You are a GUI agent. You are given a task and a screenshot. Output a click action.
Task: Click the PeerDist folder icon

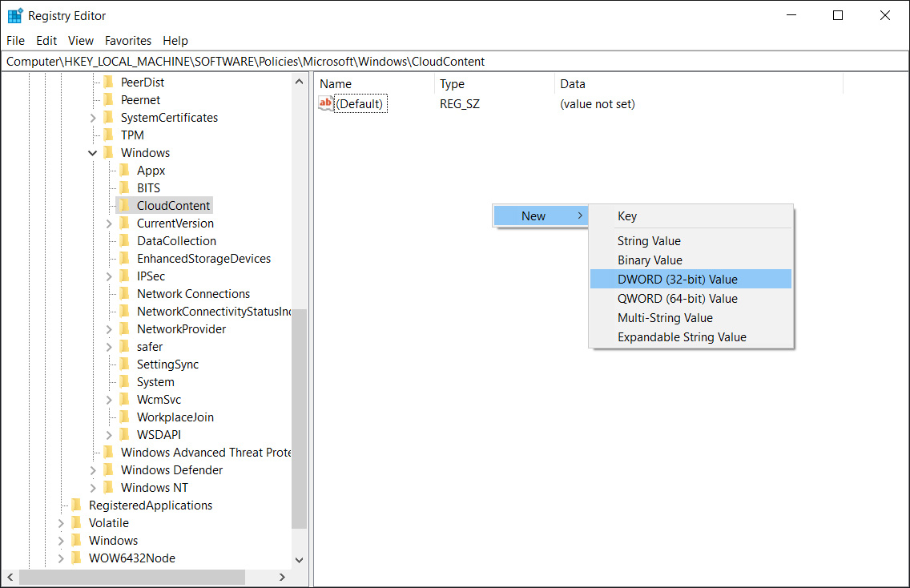tap(108, 82)
